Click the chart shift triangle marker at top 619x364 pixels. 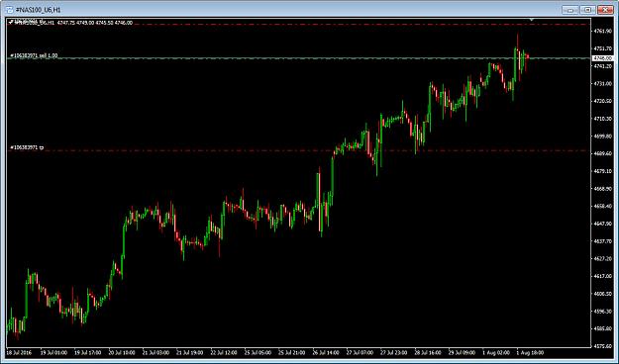tap(532, 20)
